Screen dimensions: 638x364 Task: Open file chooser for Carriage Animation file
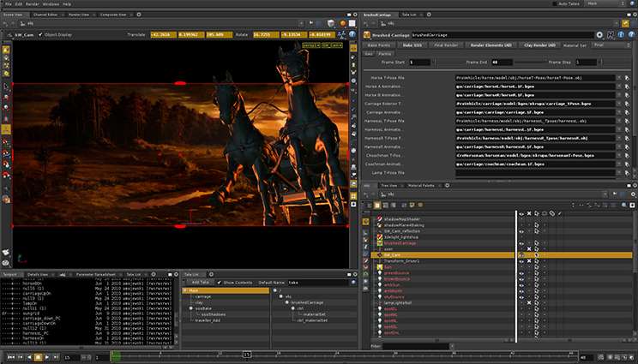pyautogui.click(x=627, y=112)
